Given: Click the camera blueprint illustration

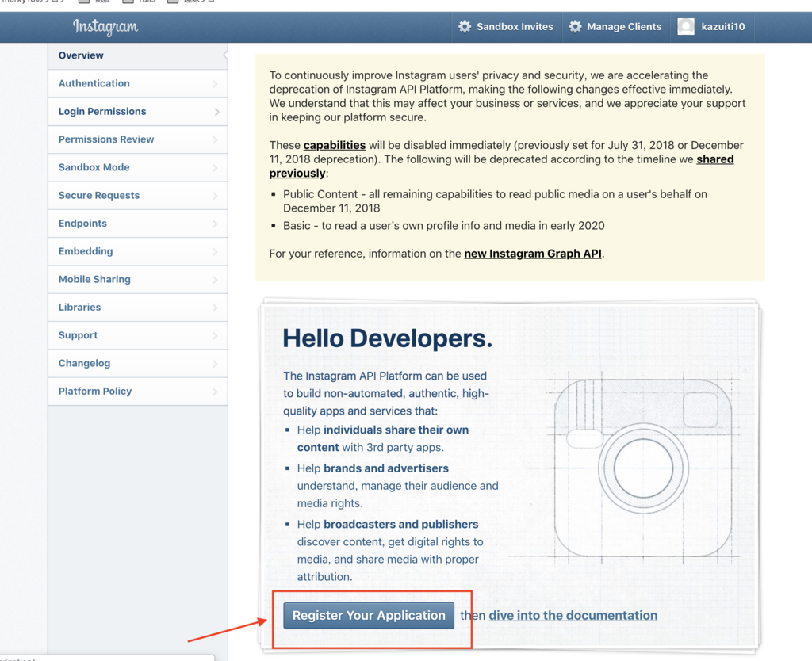Looking at the screenshot, I should click(642, 468).
